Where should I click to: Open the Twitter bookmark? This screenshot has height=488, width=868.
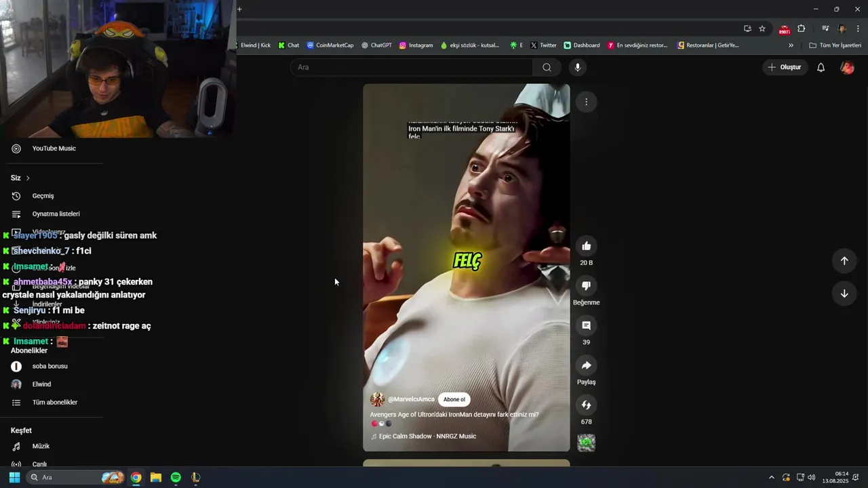point(544,45)
